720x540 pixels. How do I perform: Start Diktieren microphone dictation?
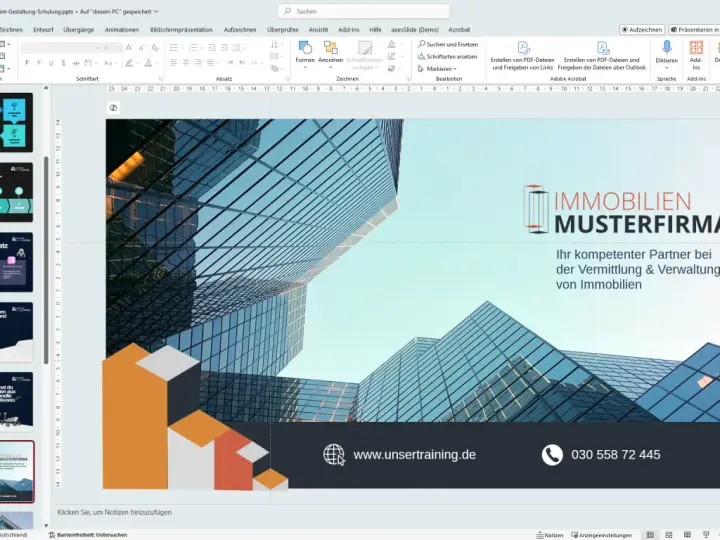666,55
